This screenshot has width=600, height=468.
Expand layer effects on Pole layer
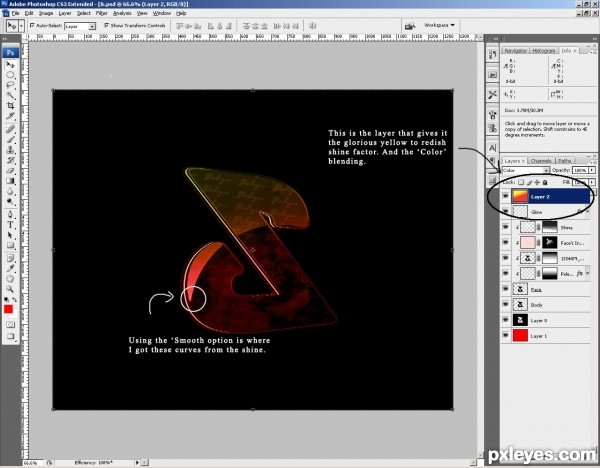coord(587,274)
